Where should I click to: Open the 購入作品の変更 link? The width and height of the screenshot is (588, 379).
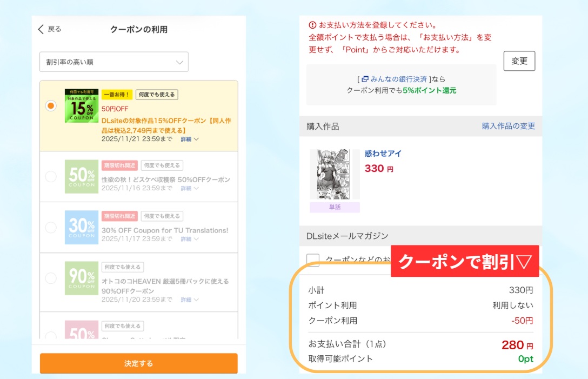(x=508, y=126)
